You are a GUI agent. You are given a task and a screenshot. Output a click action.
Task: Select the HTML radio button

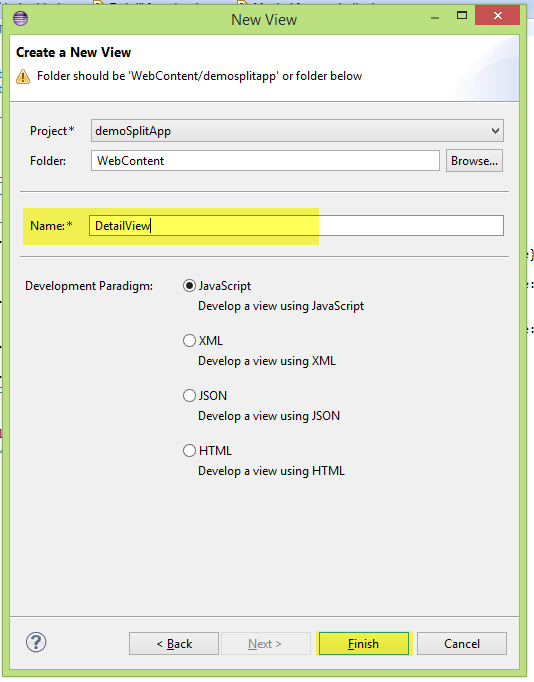click(189, 451)
